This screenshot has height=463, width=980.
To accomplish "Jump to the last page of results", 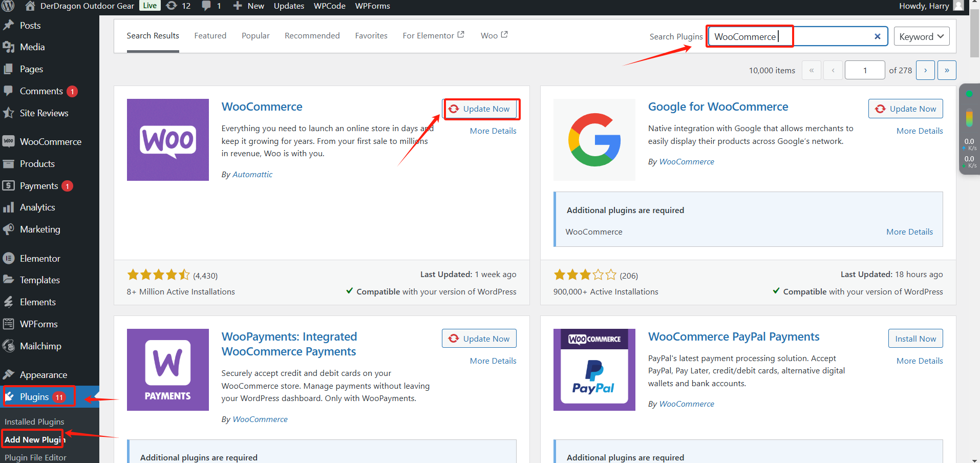I will tap(947, 70).
